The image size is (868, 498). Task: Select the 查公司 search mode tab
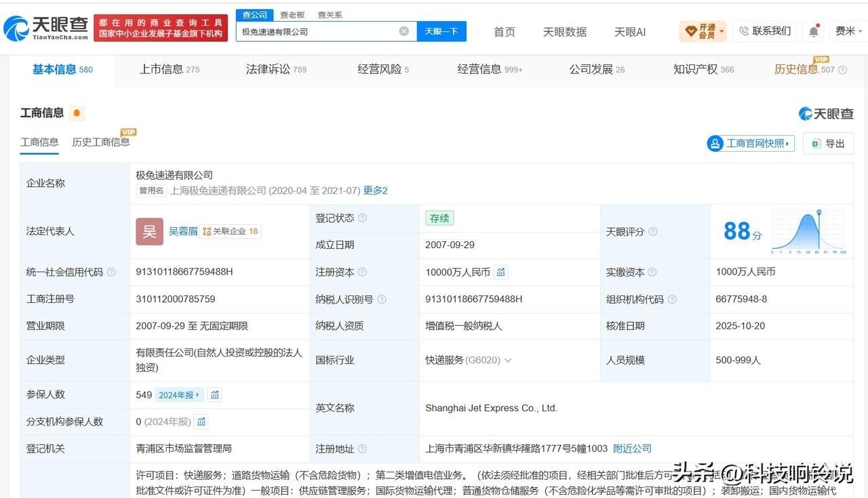(255, 15)
